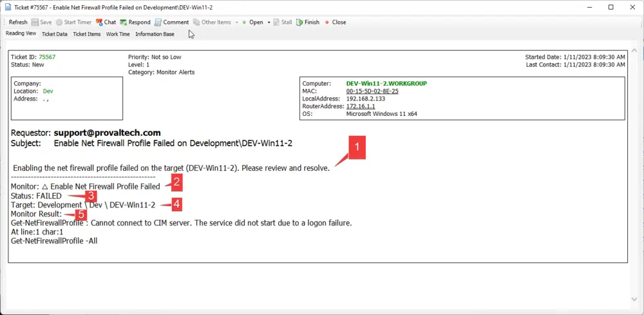Click the Save disk icon

tap(35, 22)
